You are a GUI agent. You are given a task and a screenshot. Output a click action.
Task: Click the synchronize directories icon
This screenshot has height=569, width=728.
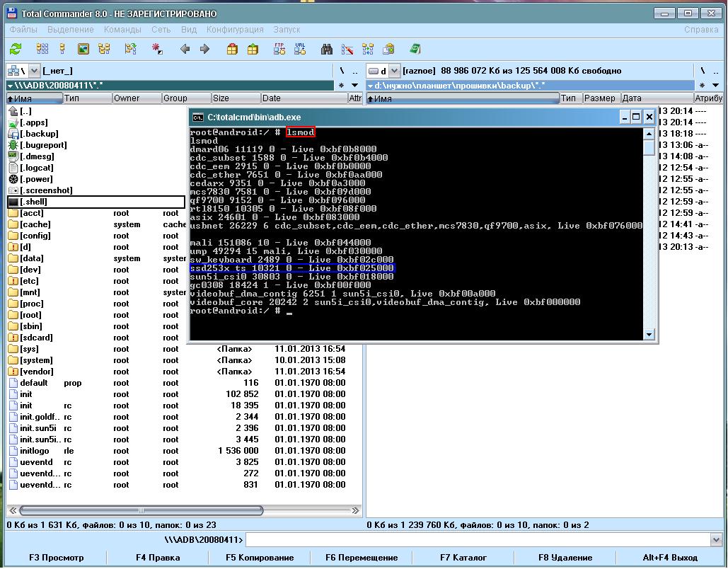[x=367, y=49]
